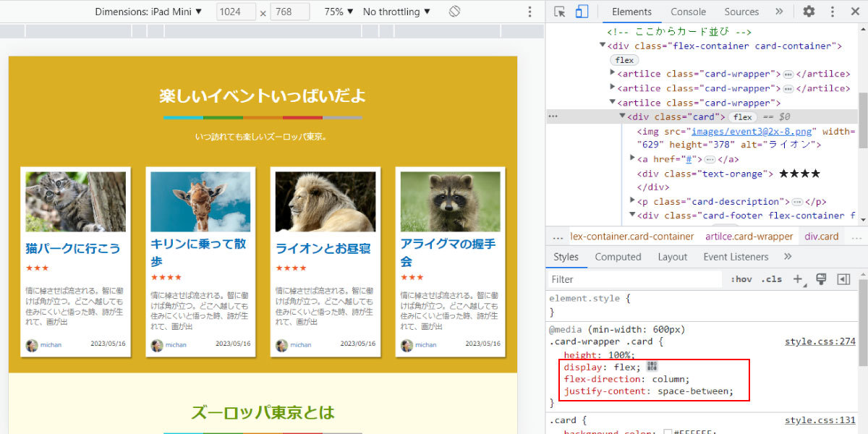
Task: Click the rotate screen icon
Action: click(x=455, y=12)
